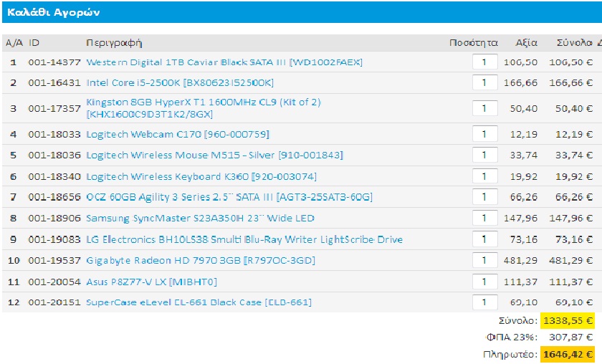Screen dimensions: 602x364
Task: Click the highlighted subtotal 1338,55 €
Action: [x=568, y=320]
